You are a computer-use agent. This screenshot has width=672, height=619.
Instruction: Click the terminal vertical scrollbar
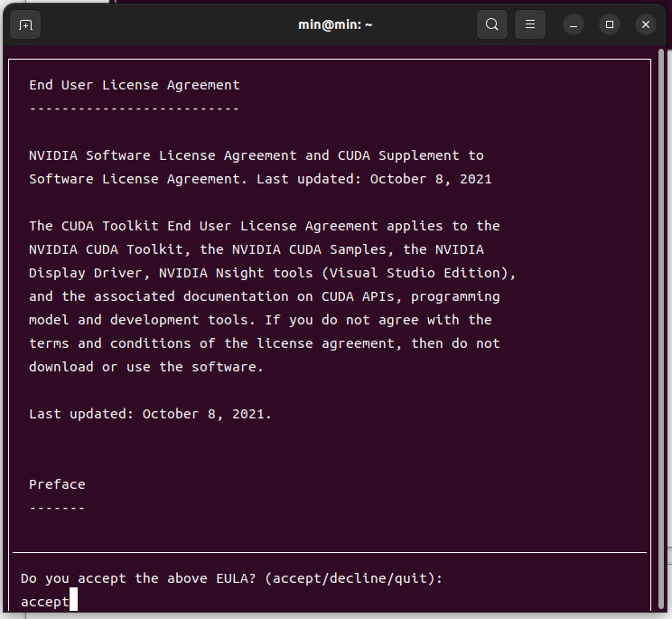[x=660, y=330]
